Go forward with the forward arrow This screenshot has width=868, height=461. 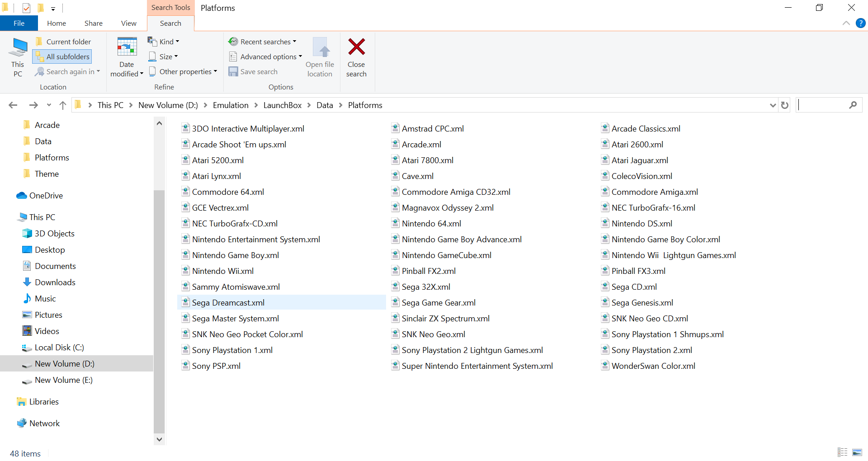33,105
